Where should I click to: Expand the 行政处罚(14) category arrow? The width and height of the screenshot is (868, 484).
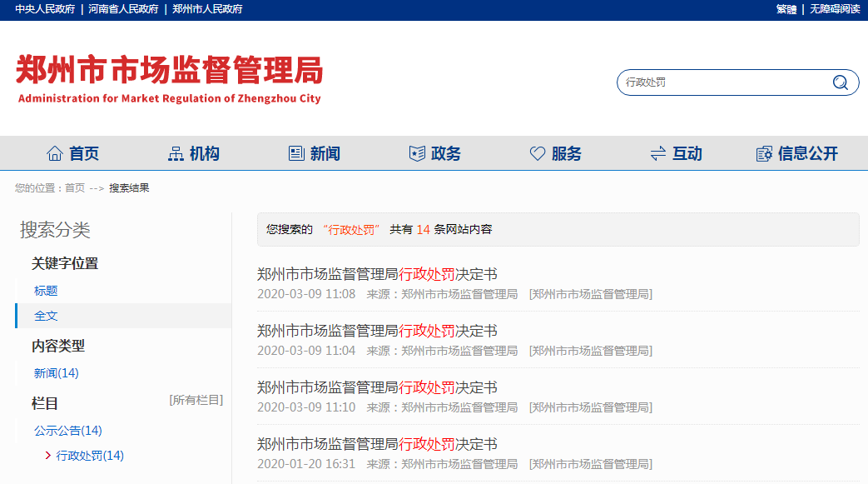(x=47, y=457)
